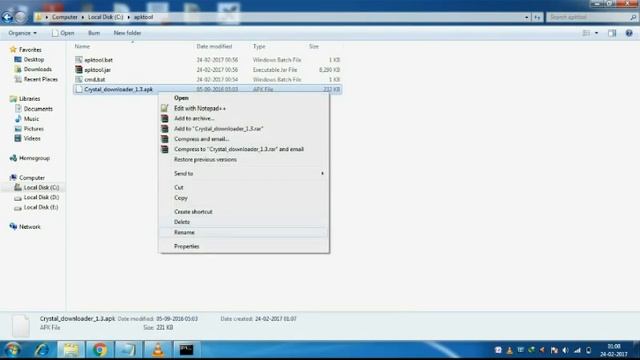Screen dimensions: 640x360
Task: Click the Favorites star heading
Action: coord(26,49)
